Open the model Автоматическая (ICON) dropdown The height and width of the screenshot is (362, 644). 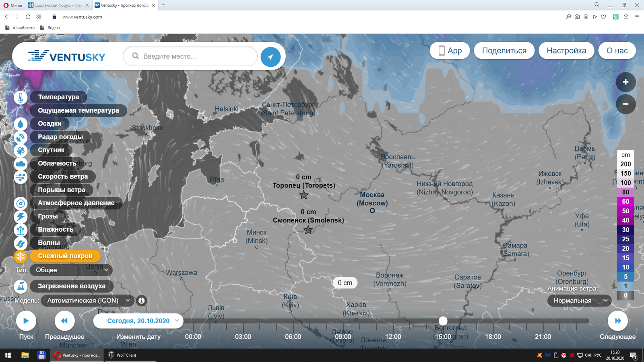coord(88,300)
